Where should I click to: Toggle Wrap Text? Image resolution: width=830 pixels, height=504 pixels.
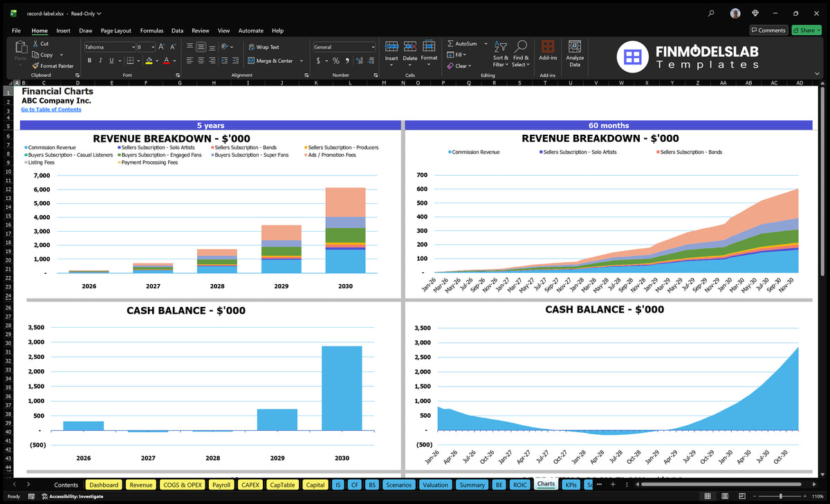point(264,47)
